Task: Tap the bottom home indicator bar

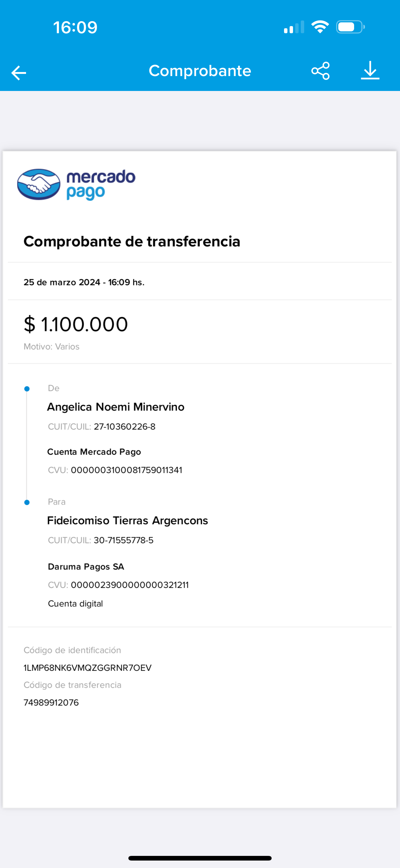Action: tap(200, 858)
